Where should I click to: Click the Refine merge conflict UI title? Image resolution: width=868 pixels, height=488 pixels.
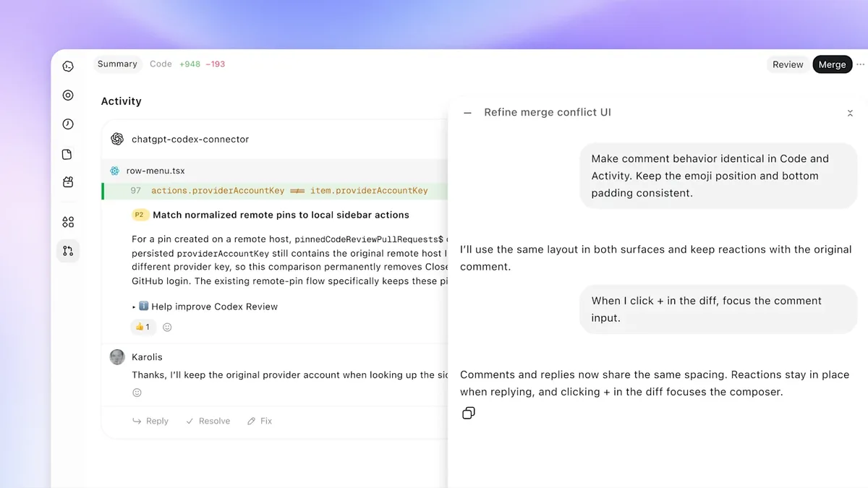548,113
